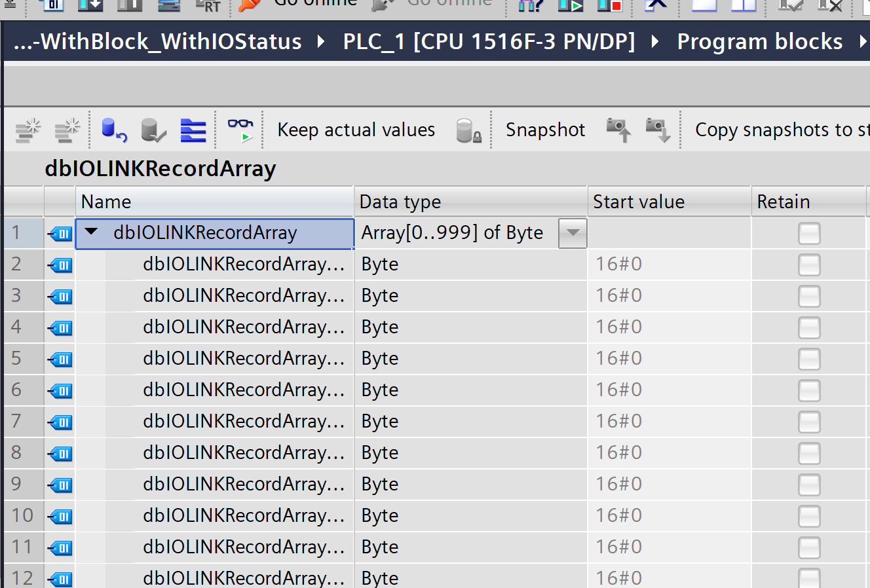This screenshot has width=870, height=588.
Task: Click the camera with down arrow icon
Action: 657,130
